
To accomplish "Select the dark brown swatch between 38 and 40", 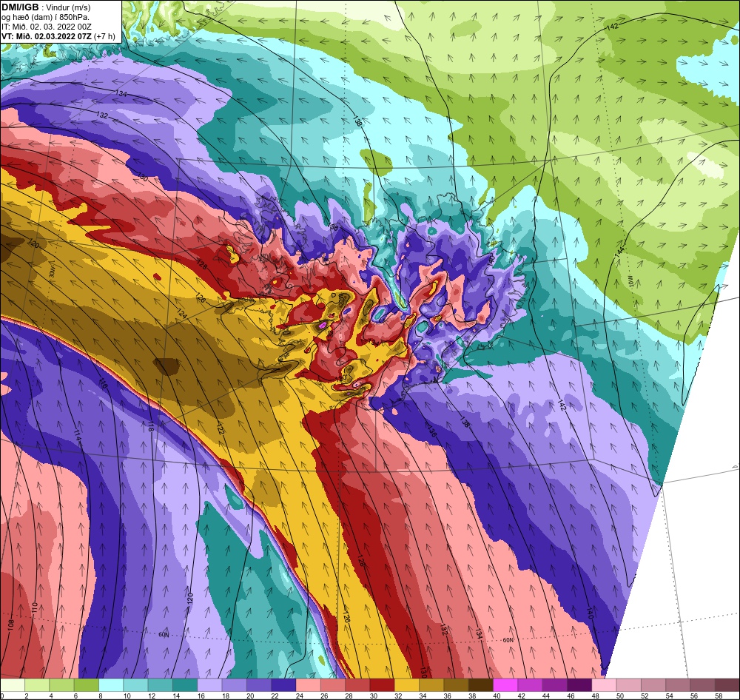I will [x=480, y=685].
